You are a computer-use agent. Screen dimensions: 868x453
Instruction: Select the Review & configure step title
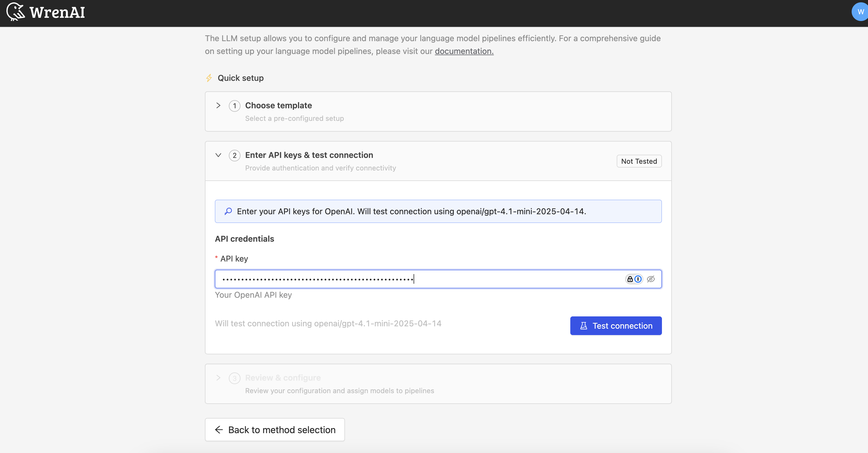[x=283, y=378]
